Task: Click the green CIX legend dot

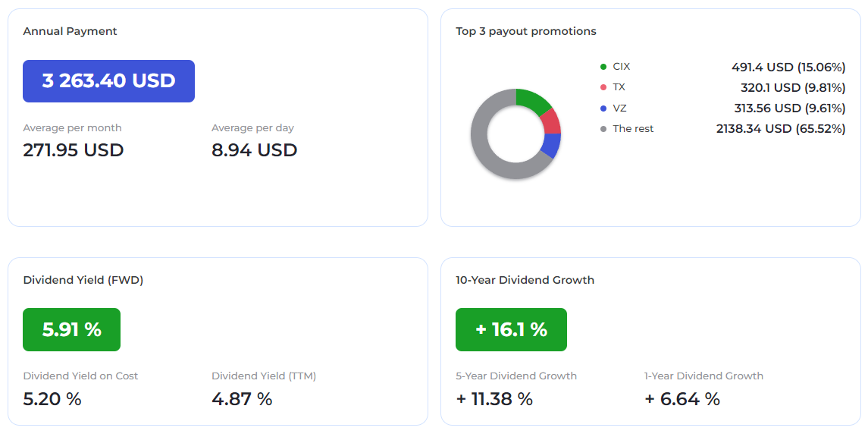Action: coord(603,67)
